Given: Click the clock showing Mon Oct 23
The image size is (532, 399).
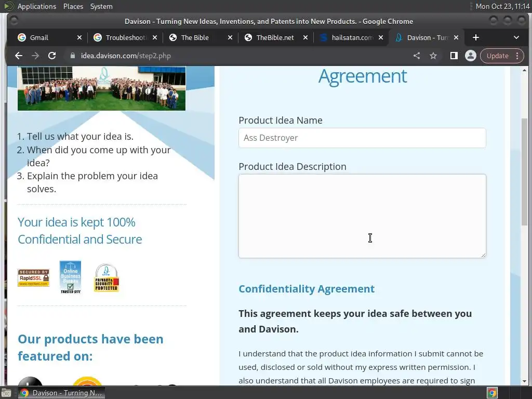Looking at the screenshot, I should coord(502,6).
